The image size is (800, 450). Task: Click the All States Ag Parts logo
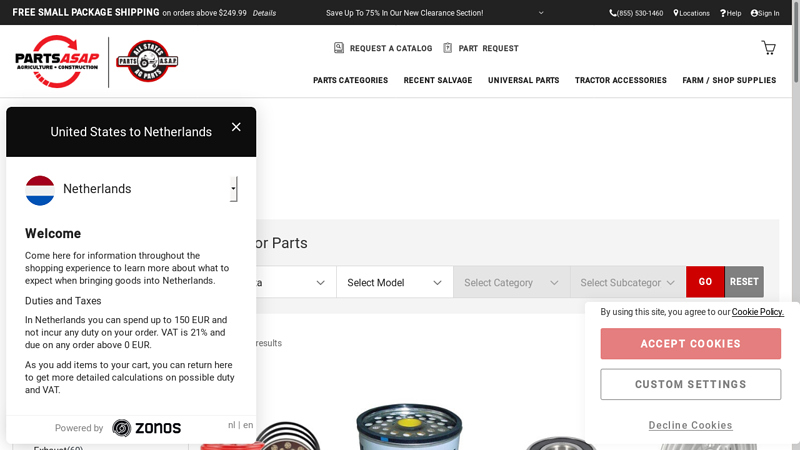click(x=147, y=61)
